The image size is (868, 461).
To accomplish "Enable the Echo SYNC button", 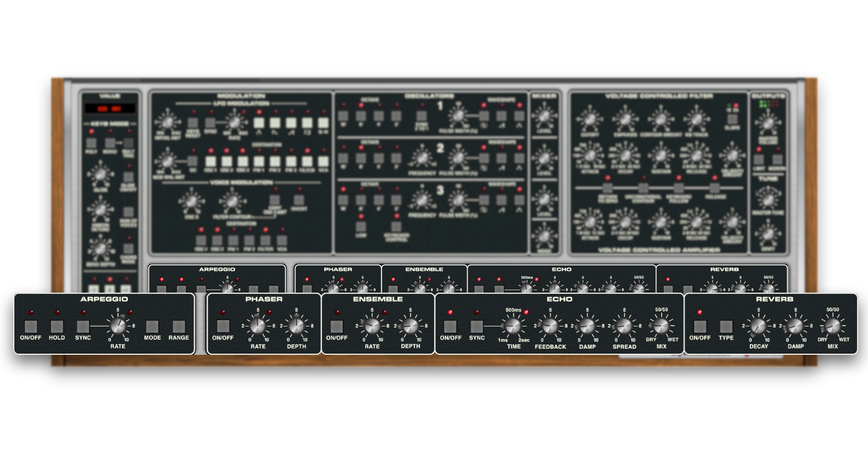I will (x=477, y=326).
